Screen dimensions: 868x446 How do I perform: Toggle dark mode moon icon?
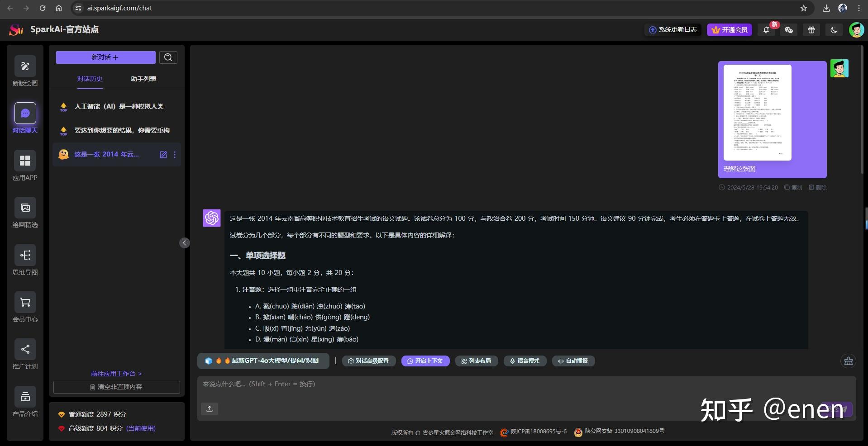[x=834, y=30]
